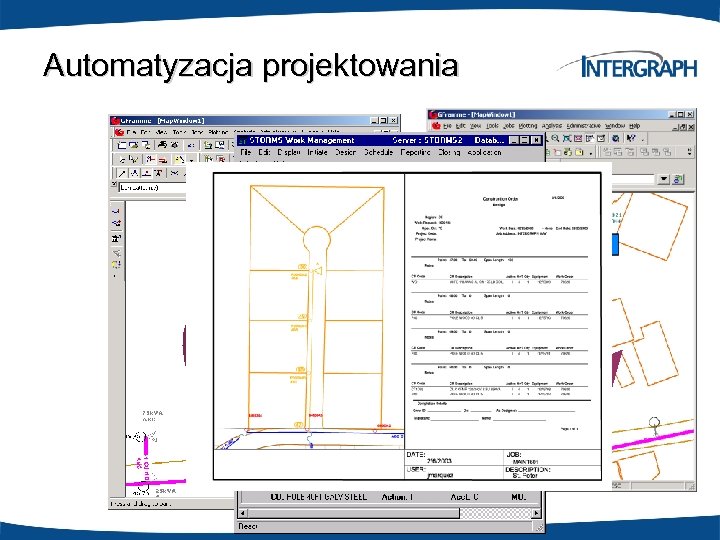This screenshot has height=540, width=720.
Task: Click first grayed hierarchy icon in right GFramme toolbar
Action: [x=607, y=152]
